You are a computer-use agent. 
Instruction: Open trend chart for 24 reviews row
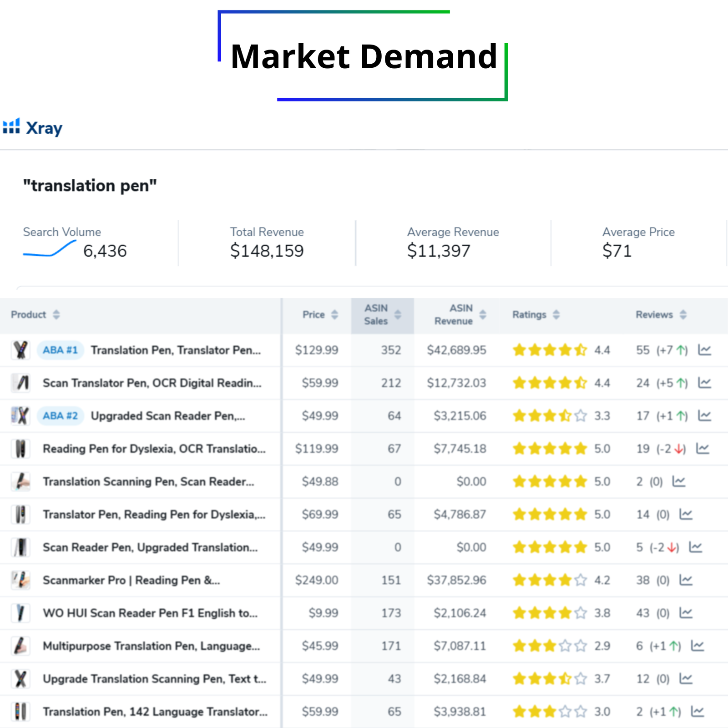[705, 383]
